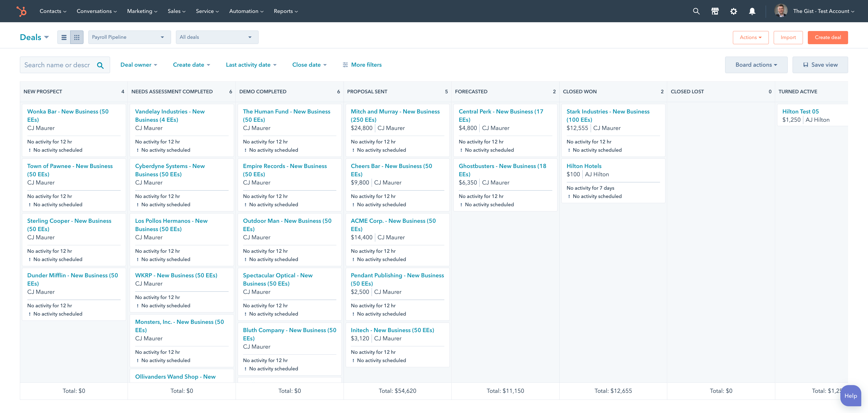The height and width of the screenshot is (413, 868).
Task: Open notifications bell
Action: click(x=752, y=11)
